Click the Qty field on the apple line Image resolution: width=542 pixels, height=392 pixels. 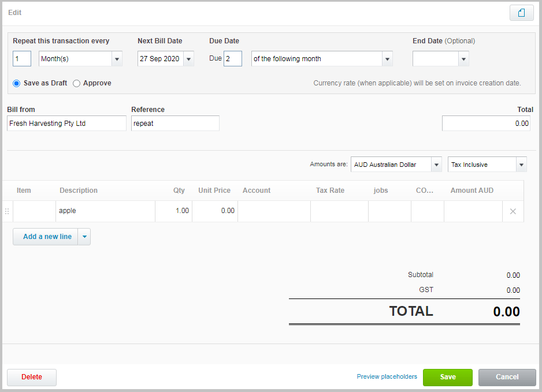point(173,211)
